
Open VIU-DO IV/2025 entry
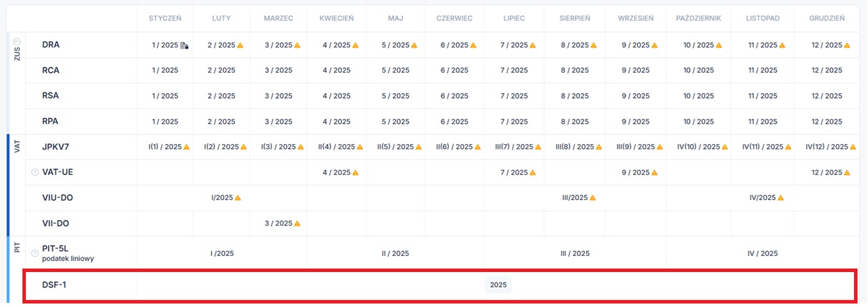762,198
